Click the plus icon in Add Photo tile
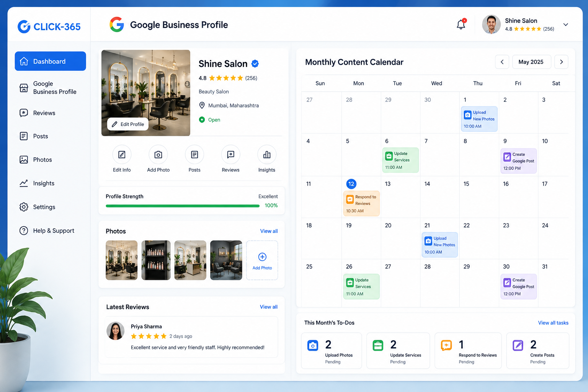The image size is (588, 392). pyautogui.click(x=262, y=257)
